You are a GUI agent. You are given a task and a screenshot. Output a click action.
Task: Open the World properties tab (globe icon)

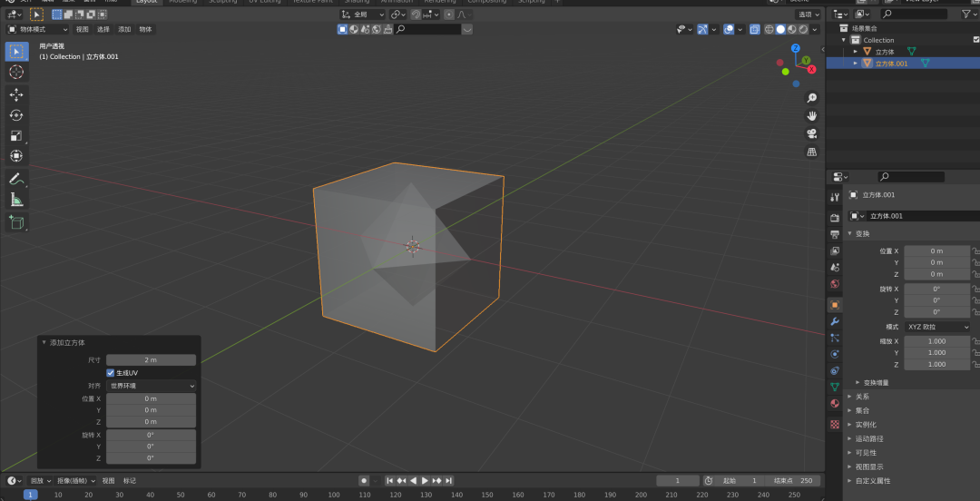coord(835,283)
